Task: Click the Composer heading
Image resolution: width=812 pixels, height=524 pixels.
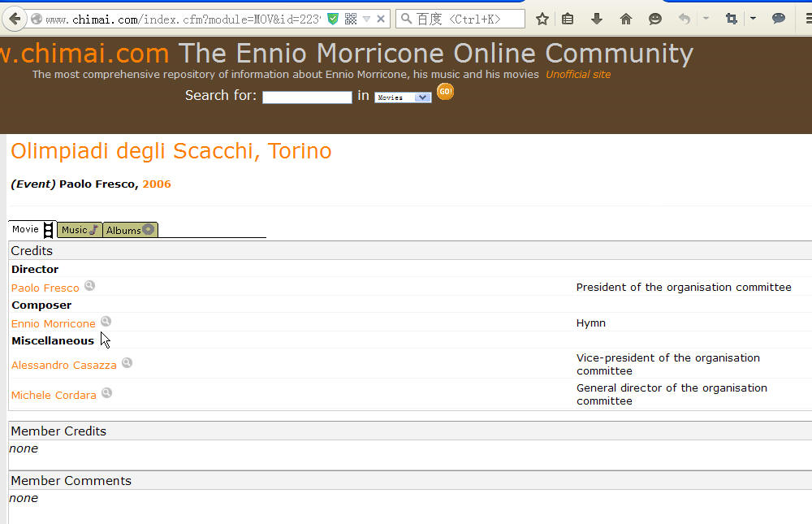Action: coord(41,305)
